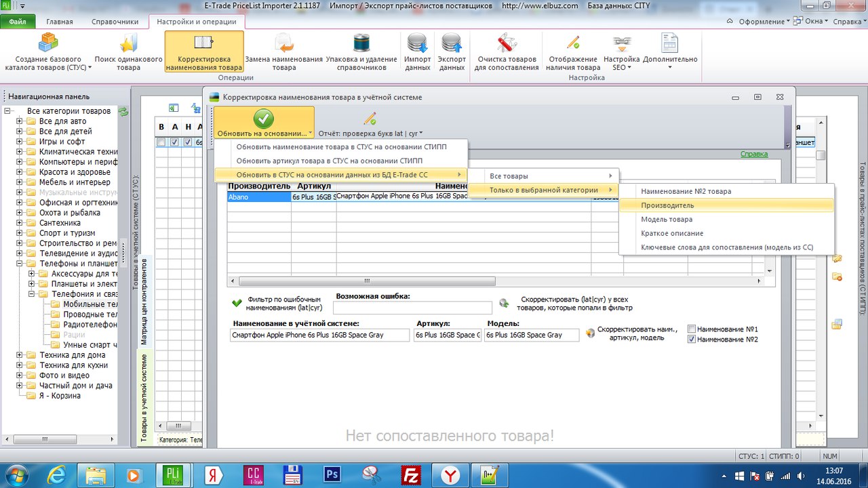Select Краткое описание menu entry

point(726,234)
